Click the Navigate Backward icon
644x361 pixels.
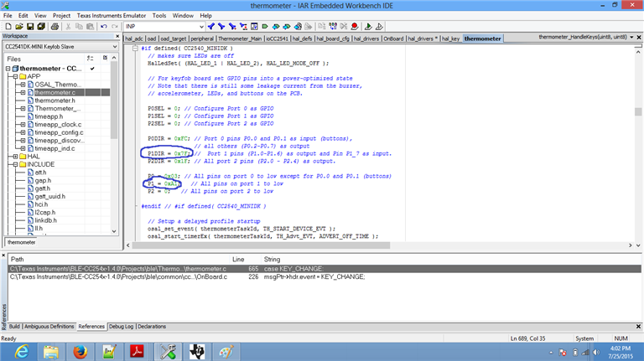pos(298,26)
